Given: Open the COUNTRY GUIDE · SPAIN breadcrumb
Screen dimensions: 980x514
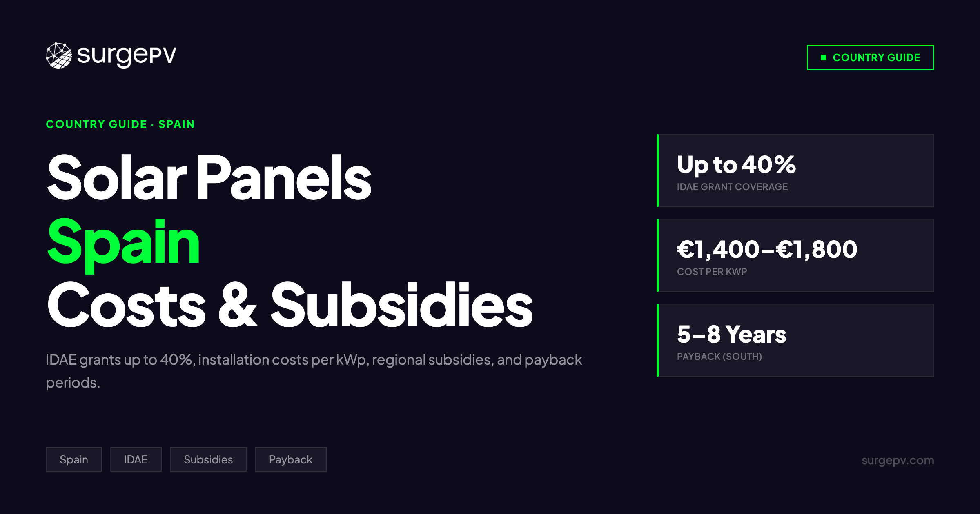Looking at the screenshot, I should (120, 124).
